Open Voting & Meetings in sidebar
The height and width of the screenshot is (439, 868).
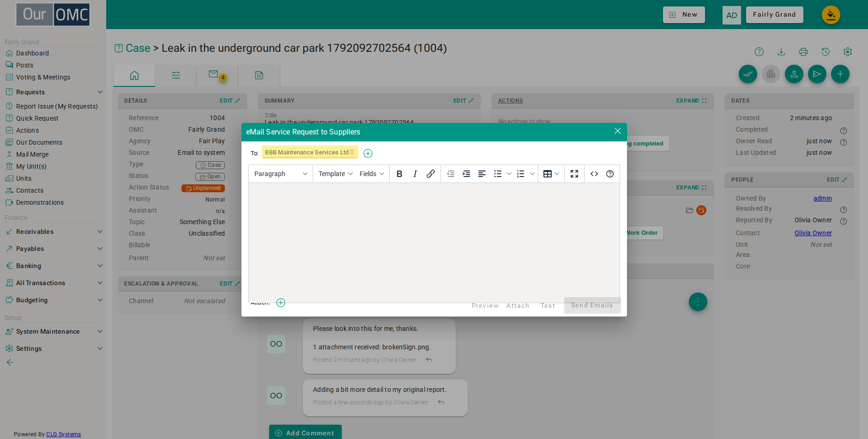point(43,77)
